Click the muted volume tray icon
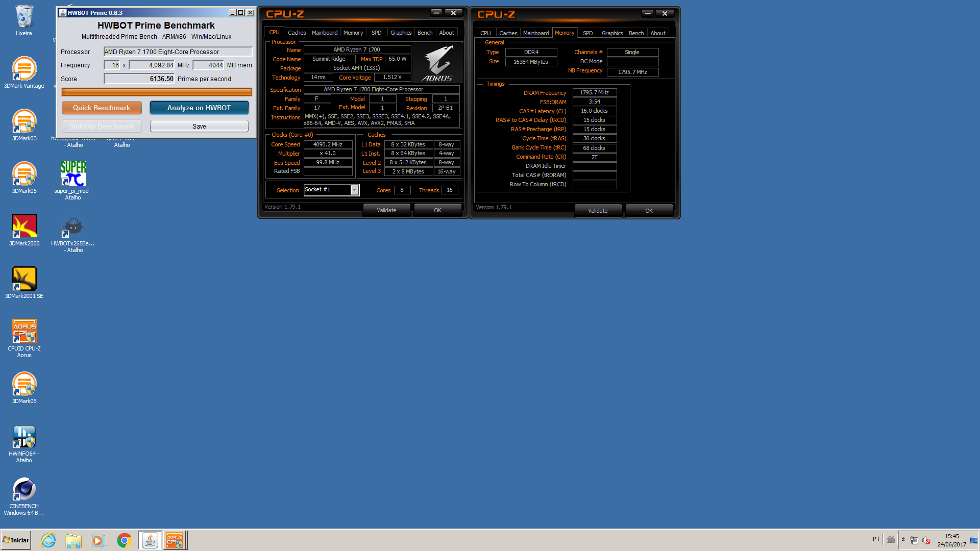Image resolution: width=980 pixels, height=551 pixels. 927,540
